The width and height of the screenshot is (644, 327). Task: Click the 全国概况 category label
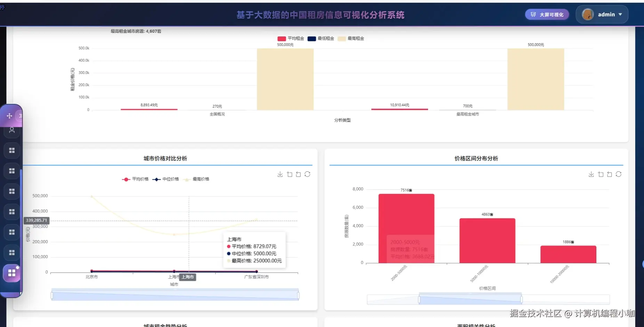217,114
